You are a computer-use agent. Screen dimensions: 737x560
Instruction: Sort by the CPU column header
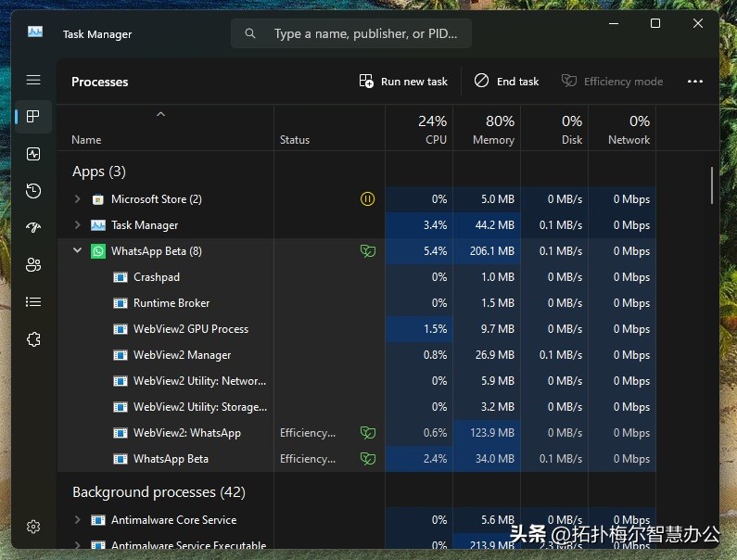pyautogui.click(x=419, y=129)
